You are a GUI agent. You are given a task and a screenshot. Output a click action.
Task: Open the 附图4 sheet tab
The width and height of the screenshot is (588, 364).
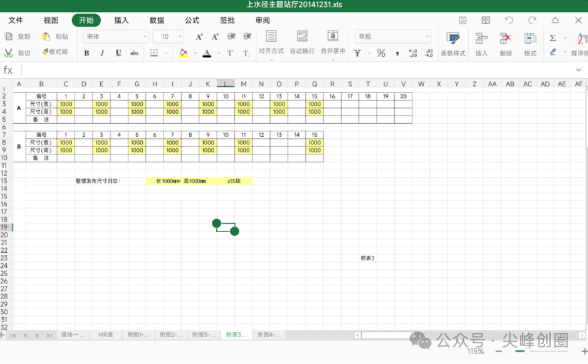[x=269, y=335]
